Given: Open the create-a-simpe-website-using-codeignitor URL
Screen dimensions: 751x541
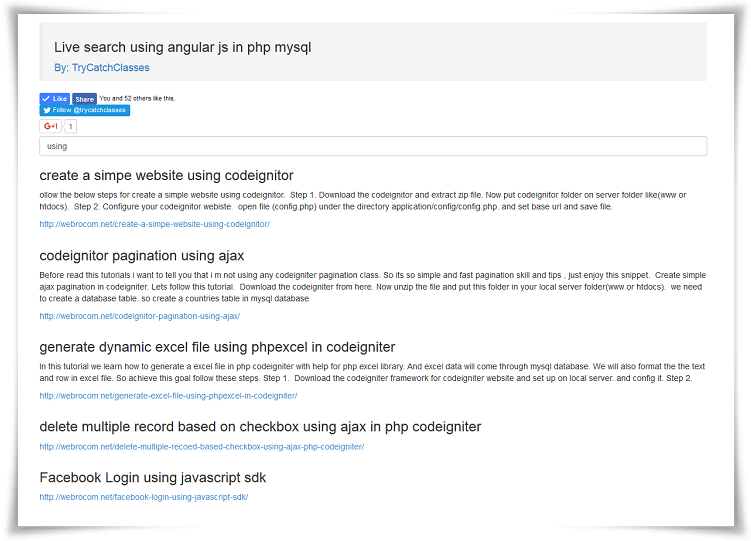Looking at the screenshot, I should pyautogui.click(x=154, y=224).
